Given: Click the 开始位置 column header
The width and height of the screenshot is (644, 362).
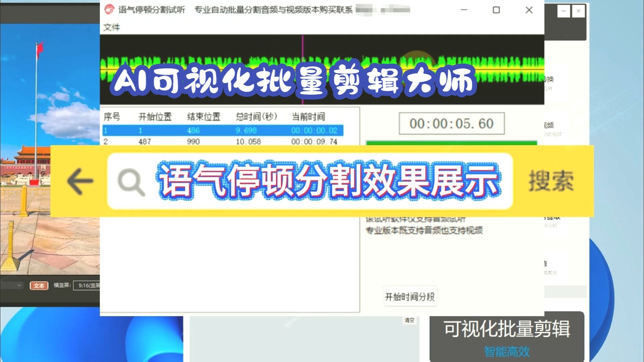Looking at the screenshot, I should [155, 117].
